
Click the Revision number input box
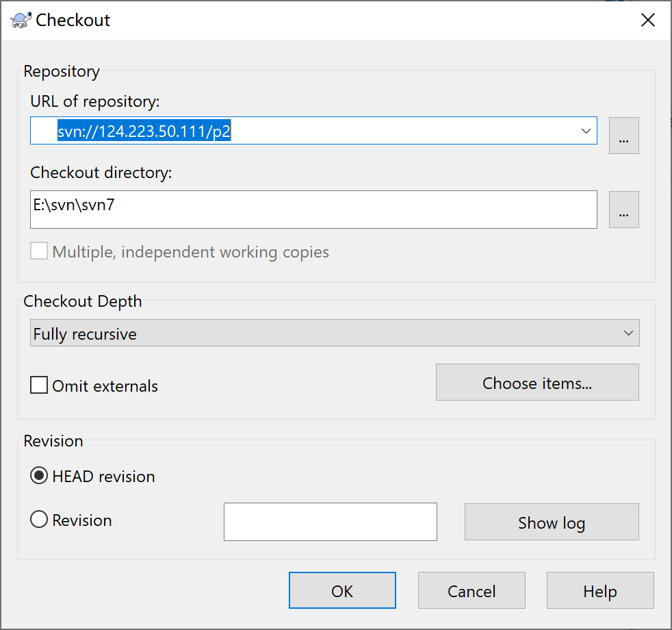(x=330, y=522)
